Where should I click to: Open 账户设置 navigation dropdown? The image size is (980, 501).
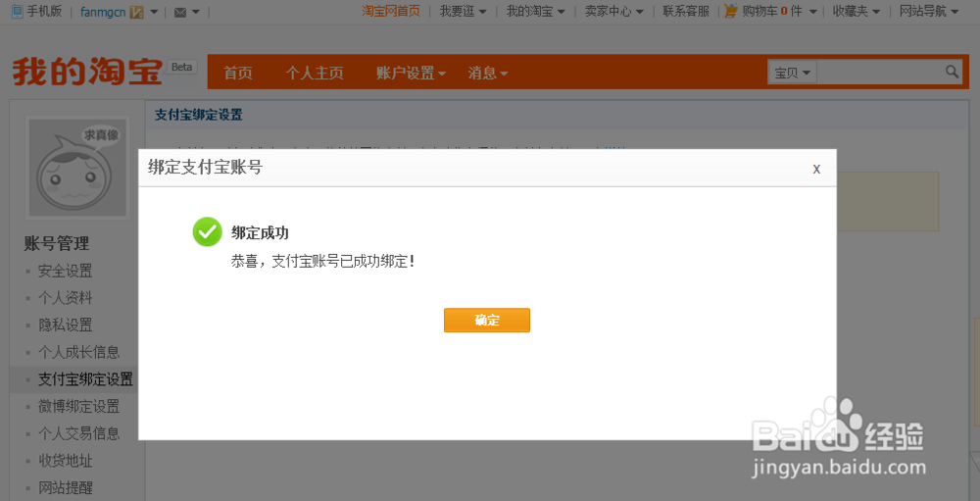pos(412,74)
